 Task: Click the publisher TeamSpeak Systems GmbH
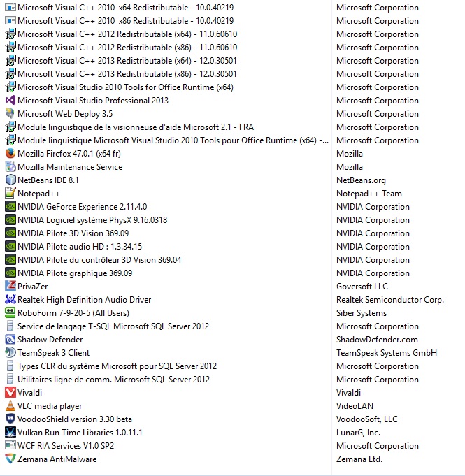387,353
